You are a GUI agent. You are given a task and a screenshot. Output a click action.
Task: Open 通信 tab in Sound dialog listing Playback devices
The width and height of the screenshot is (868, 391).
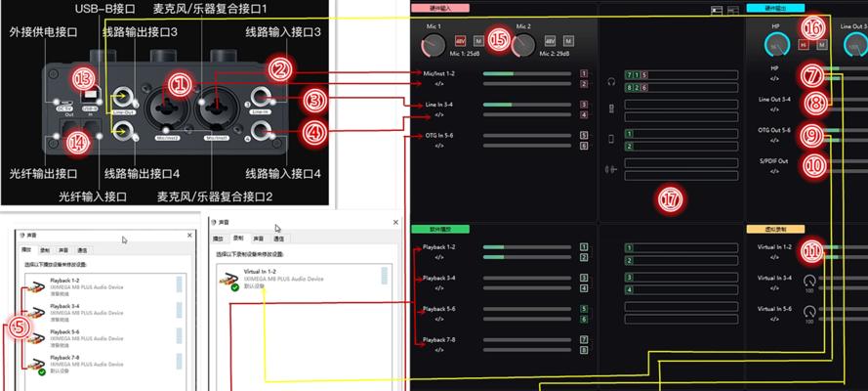(81, 250)
